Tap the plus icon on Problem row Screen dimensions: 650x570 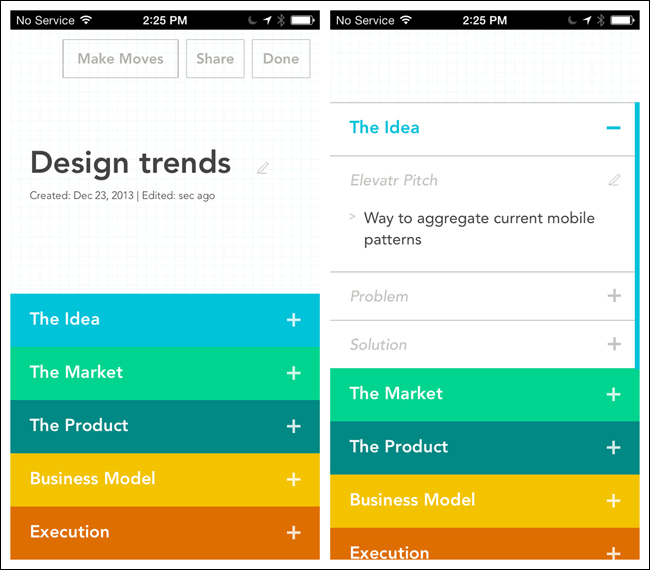click(x=614, y=296)
